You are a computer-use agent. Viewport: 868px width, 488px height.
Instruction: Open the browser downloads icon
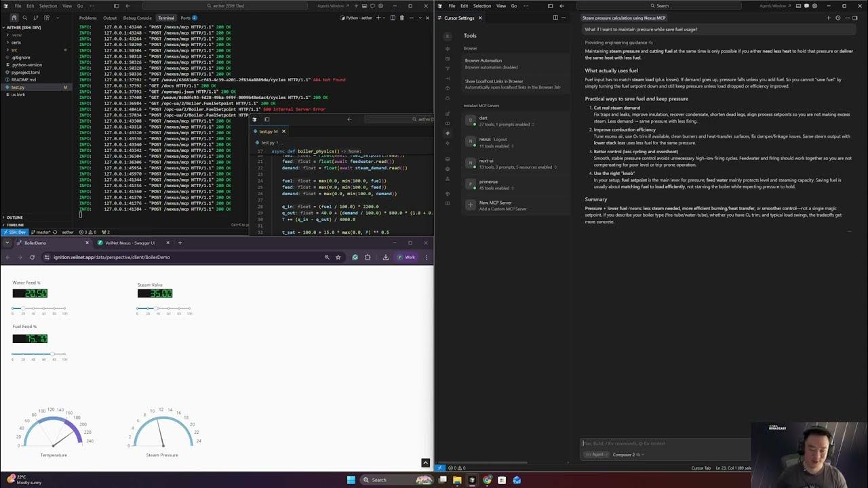(x=385, y=257)
